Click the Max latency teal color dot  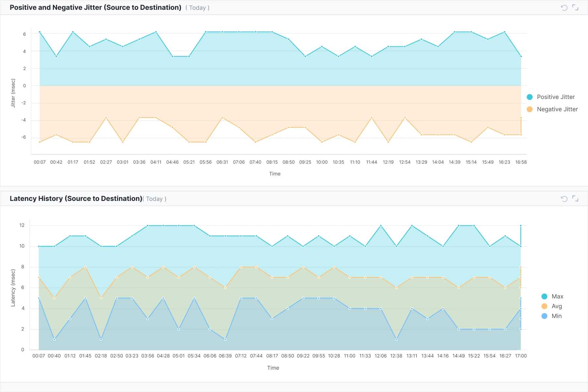544,296
